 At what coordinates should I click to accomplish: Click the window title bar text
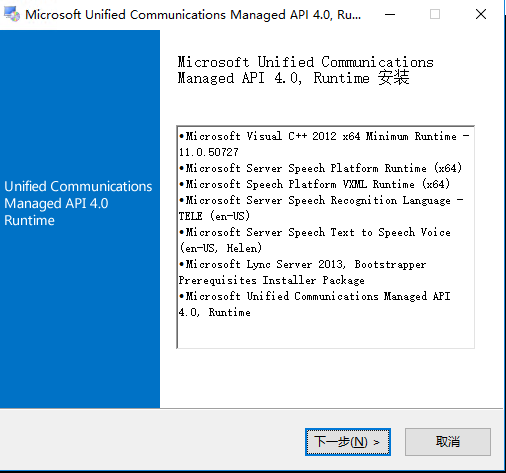pyautogui.click(x=193, y=15)
